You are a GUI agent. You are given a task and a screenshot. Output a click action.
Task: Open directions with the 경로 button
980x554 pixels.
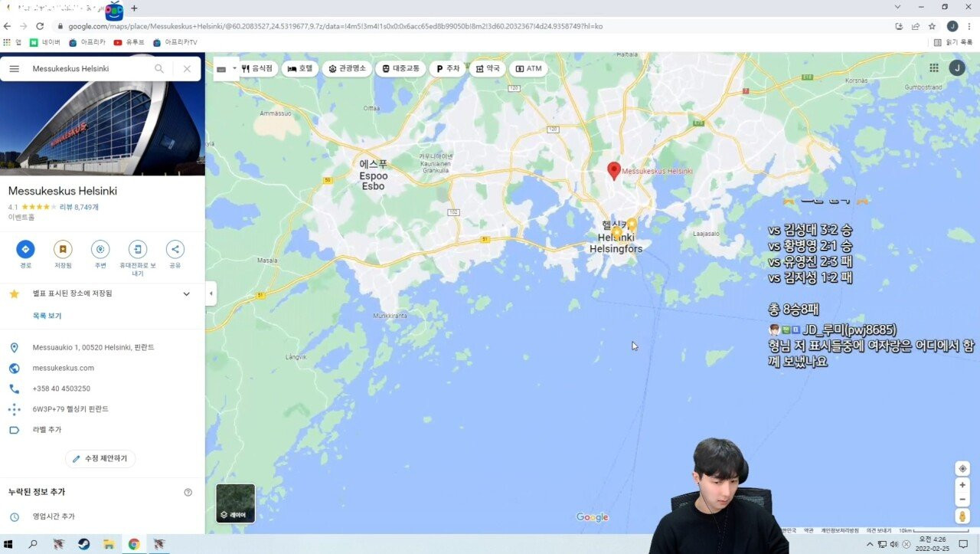[25, 249]
